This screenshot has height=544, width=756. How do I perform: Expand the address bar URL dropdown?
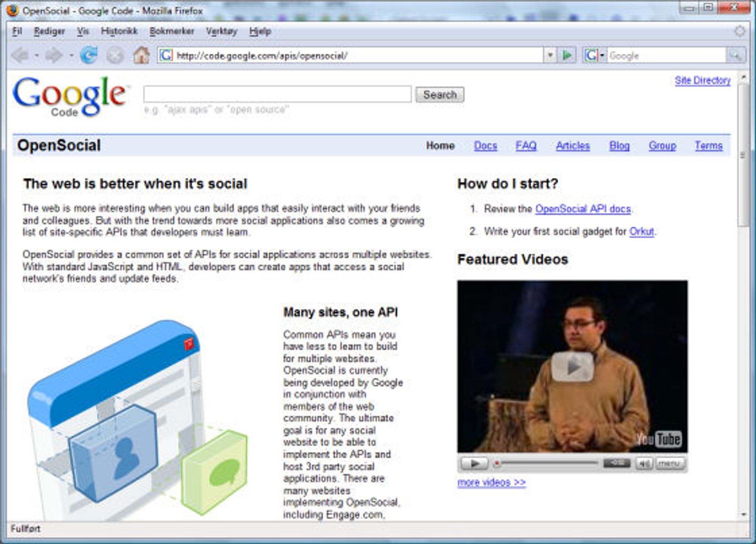click(550, 56)
